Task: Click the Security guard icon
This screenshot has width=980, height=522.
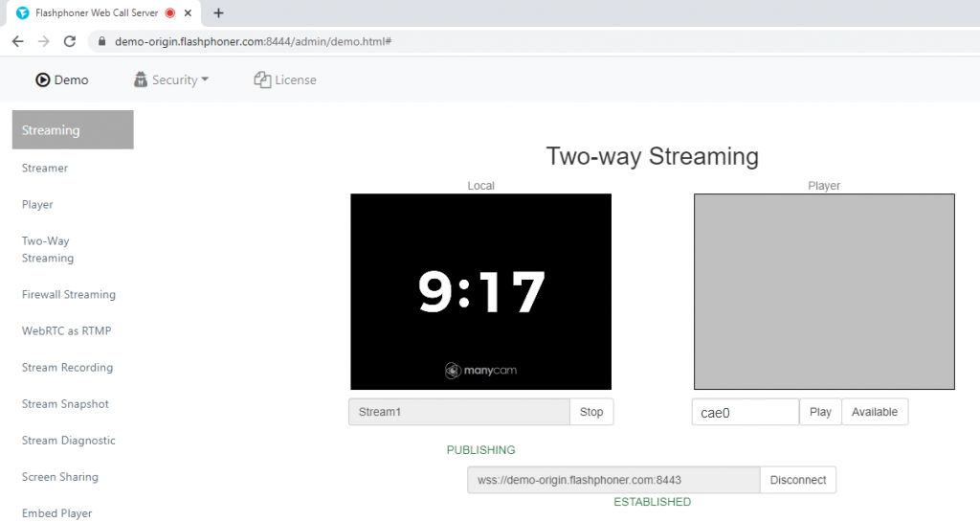Action: (141, 79)
